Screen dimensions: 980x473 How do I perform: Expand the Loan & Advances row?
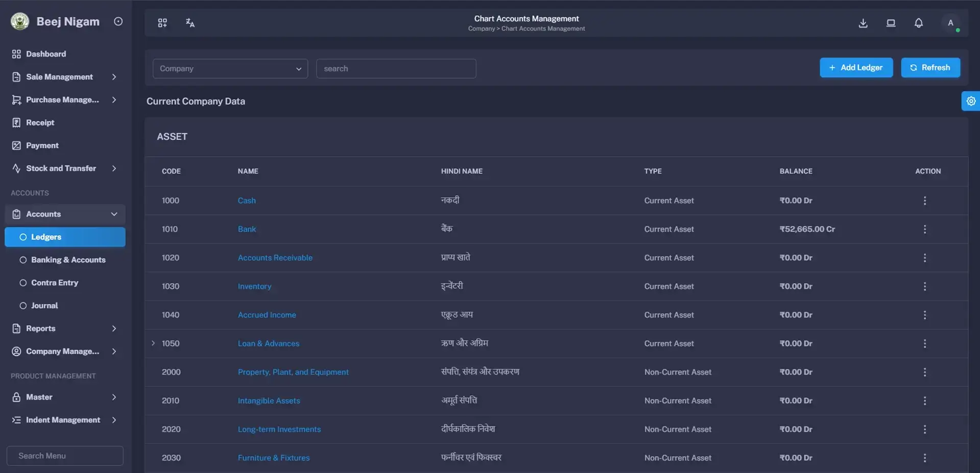point(153,343)
